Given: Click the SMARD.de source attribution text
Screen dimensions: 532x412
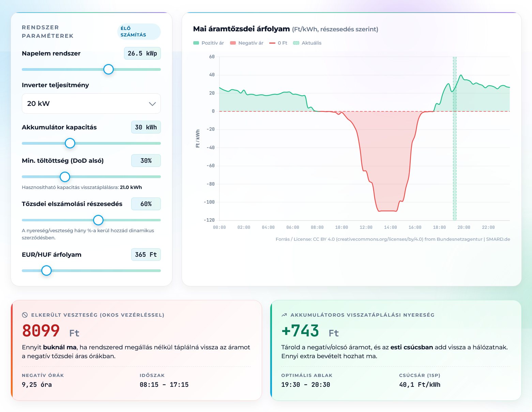Looking at the screenshot, I should click(498, 239).
